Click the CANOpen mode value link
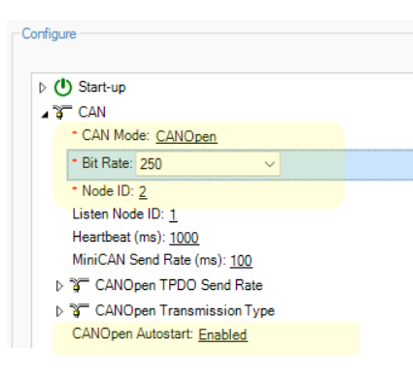The image size is (413, 379). click(186, 137)
